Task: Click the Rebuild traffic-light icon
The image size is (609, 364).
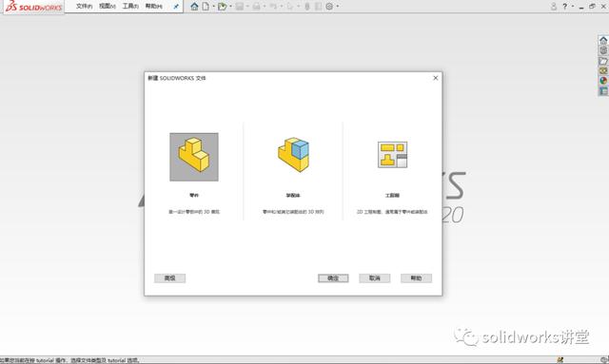Action: pos(307,7)
